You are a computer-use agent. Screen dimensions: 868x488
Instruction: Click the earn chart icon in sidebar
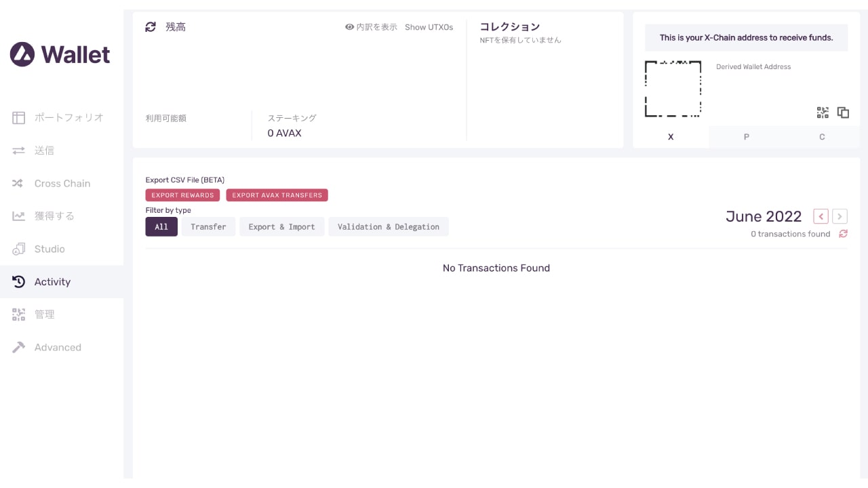click(19, 216)
